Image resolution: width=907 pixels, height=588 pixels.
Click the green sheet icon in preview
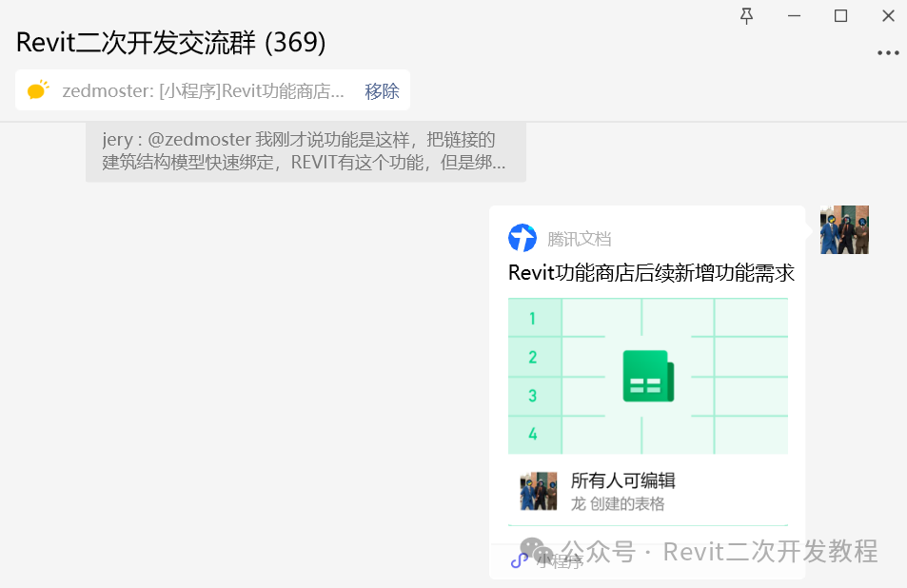pos(648,376)
